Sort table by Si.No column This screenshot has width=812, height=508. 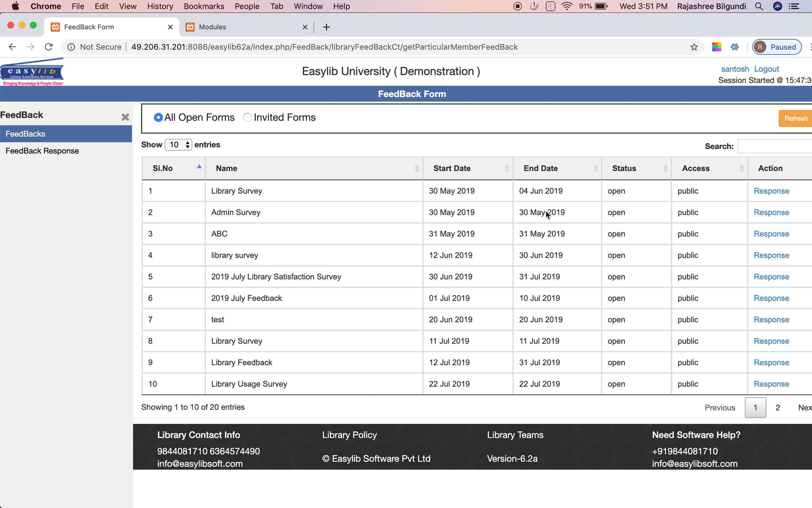point(174,168)
